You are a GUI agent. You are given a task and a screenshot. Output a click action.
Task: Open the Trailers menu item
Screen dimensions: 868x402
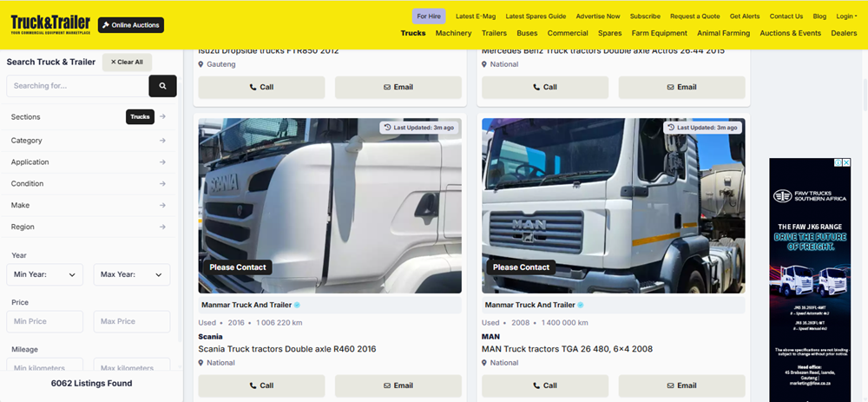[x=495, y=33]
